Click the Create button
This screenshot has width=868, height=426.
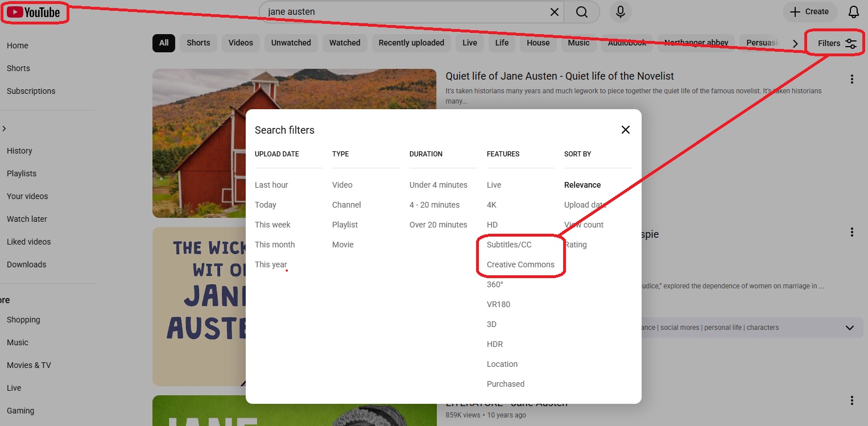coord(810,11)
